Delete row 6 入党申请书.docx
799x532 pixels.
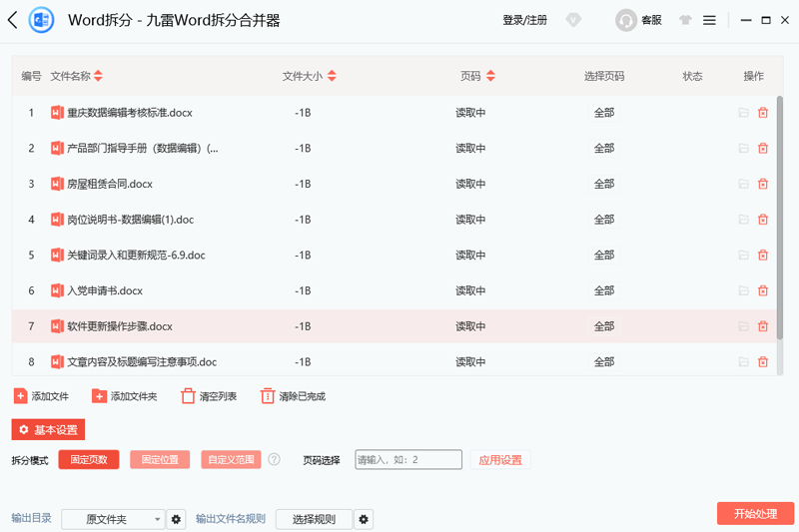(x=763, y=290)
